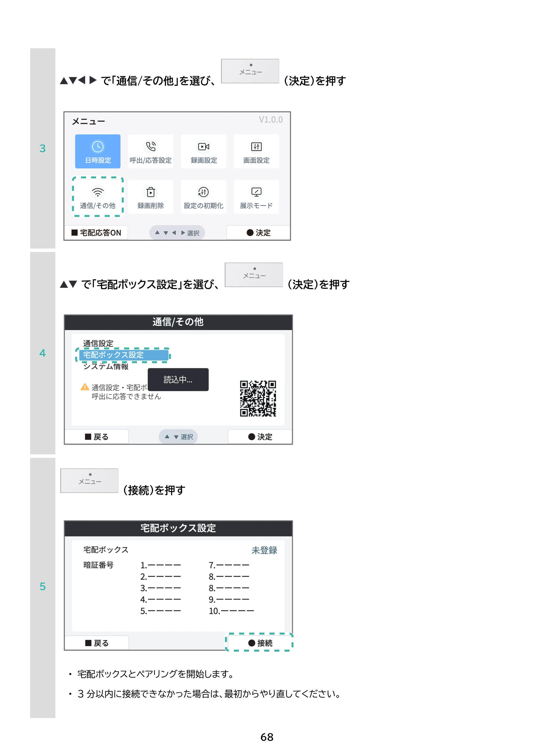
Task: Open 画面設定 sliders tile
Action: (256, 152)
